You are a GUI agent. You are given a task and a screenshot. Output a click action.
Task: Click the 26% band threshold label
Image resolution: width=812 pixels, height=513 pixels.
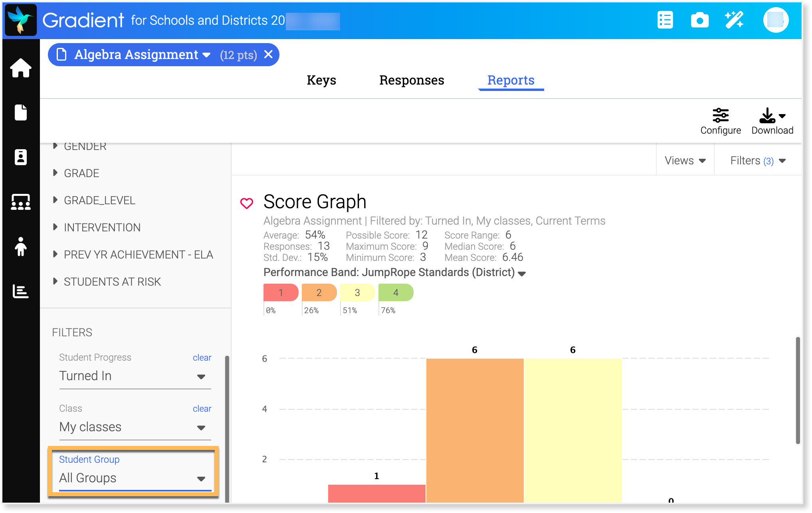pyautogui.click(x=311, y=310)
